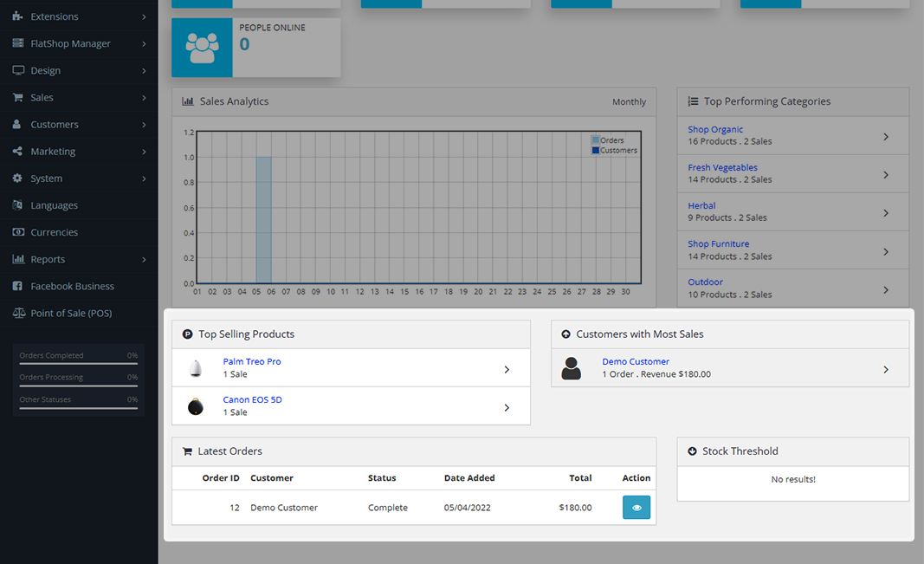Image resolution: width=924 pixels, height=564 pixels.
Task: Click the Sales Analytics chart icon
Action: (x=187, y=101)
